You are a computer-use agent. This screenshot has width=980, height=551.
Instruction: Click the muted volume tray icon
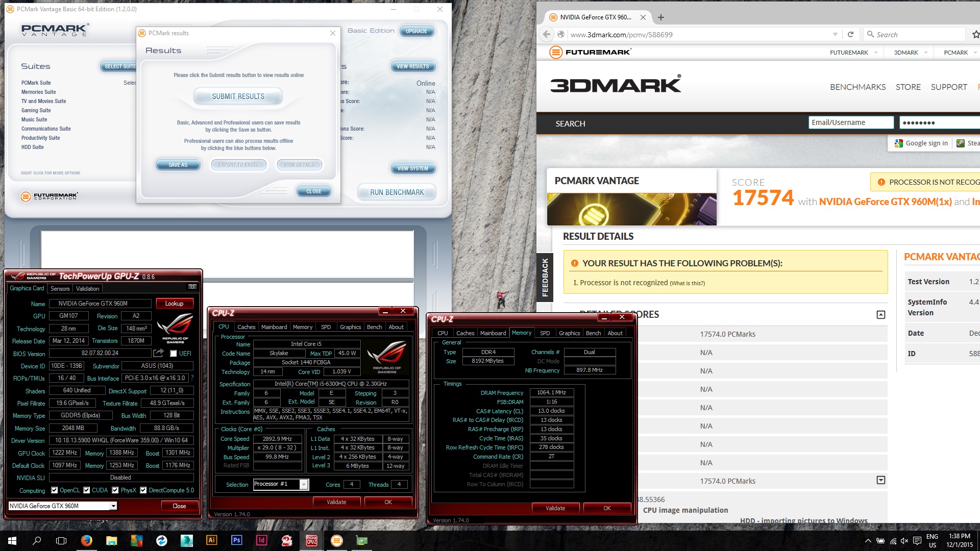pyautogui.click(x=904, y=540)
